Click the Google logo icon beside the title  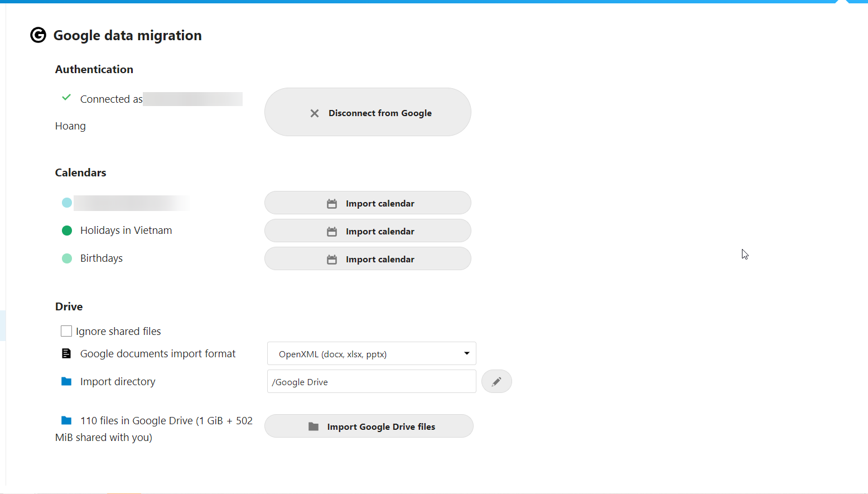(38, 35)
